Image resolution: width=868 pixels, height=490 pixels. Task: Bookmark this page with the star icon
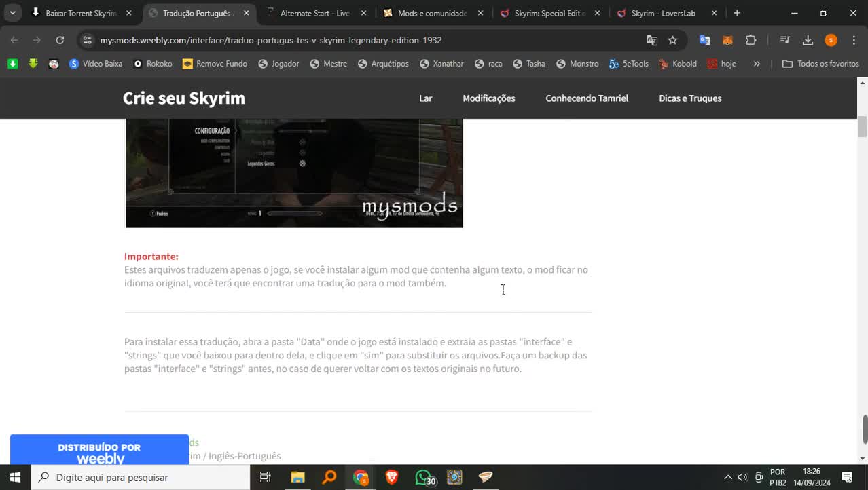coord(672,40)
